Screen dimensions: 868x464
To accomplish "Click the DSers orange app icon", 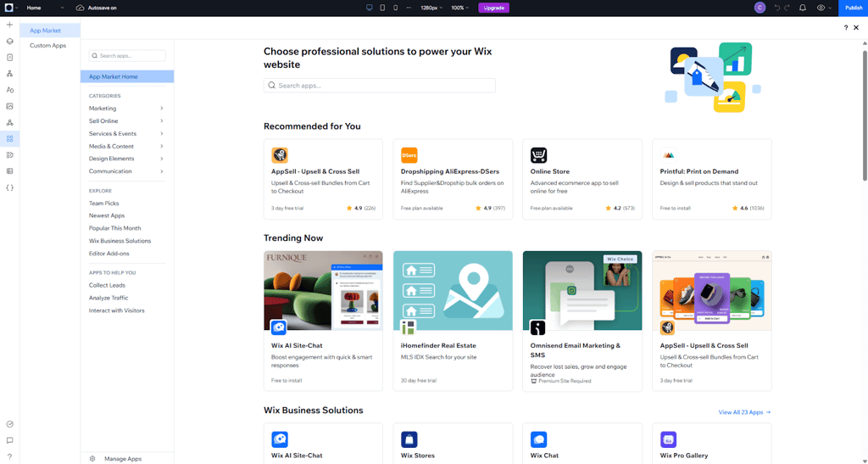I will [x=409, y=155].
